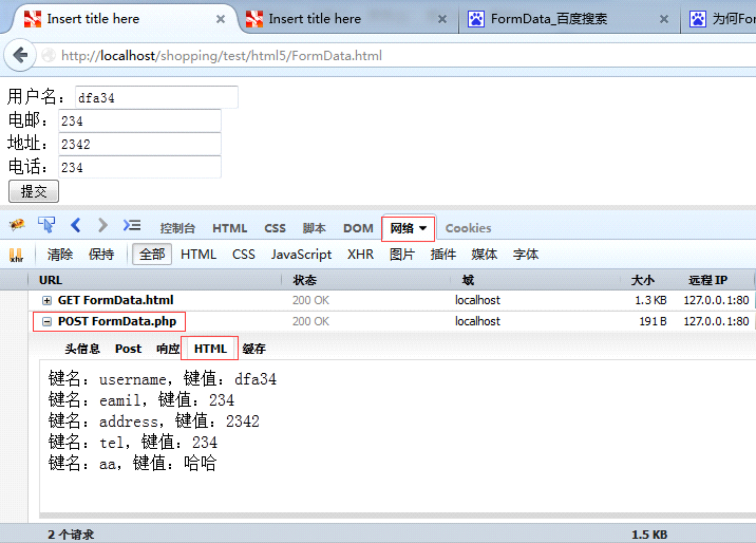
Task: Click the XHR break icon in Net toolbar
Action: [x=16, y=255]
